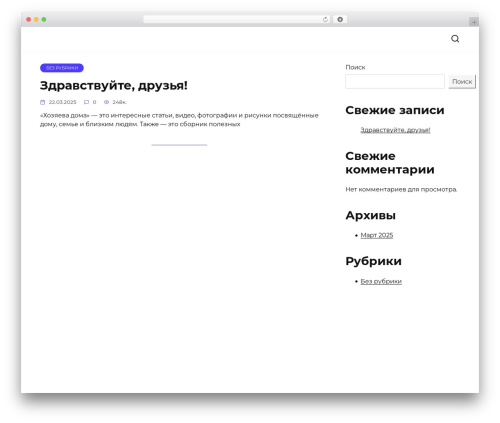Maximize window with the green dot
The height and width of the screenshot is (423, 500).
[44, 20]
